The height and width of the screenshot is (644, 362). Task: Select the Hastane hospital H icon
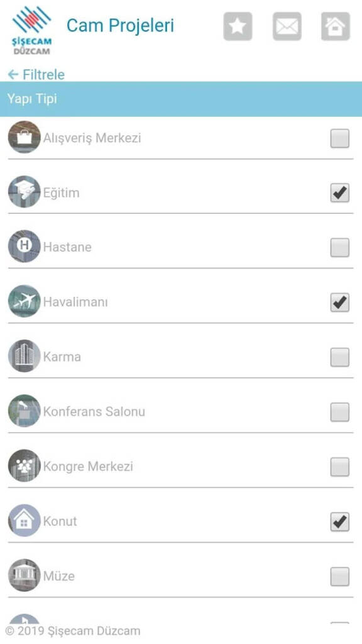pos(25,247)
